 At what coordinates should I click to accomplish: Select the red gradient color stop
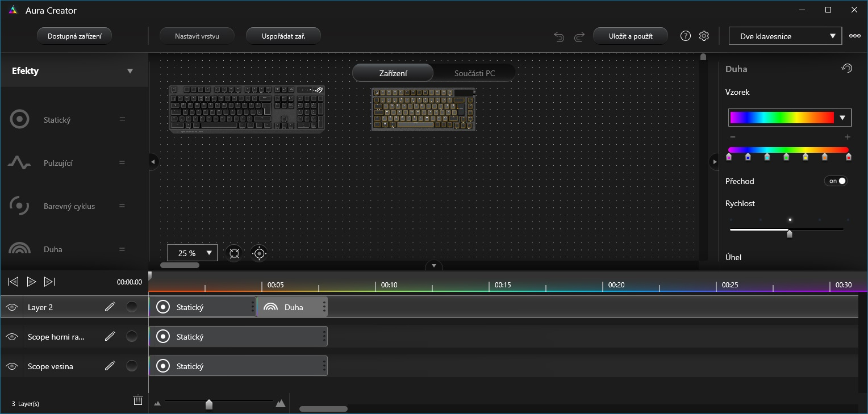click(849, 156)
